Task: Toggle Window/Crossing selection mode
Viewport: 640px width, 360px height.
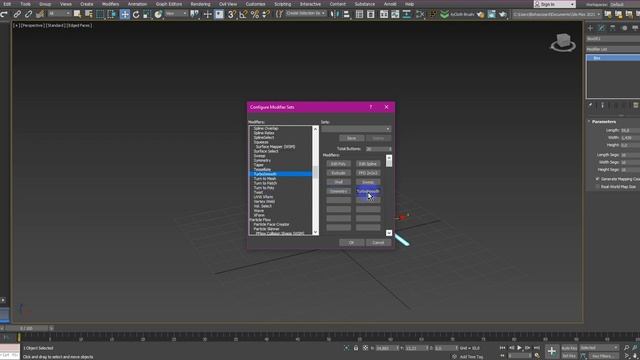Action: point(111,14)
